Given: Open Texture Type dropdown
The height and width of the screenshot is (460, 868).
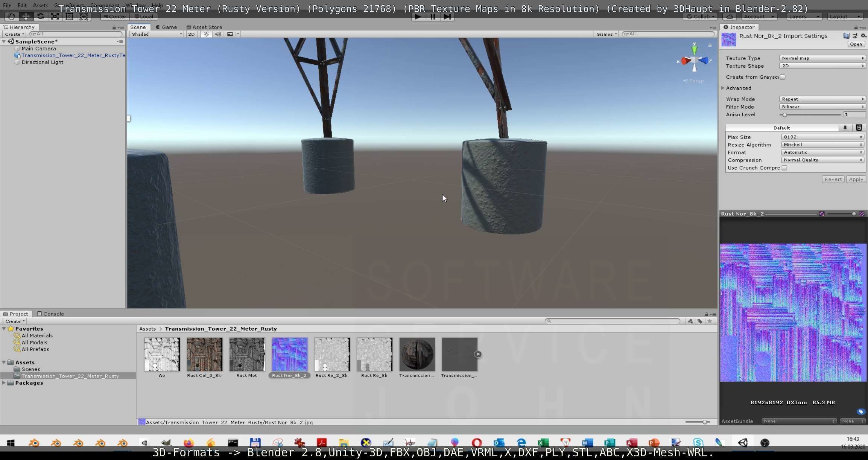Looking at the screenshot, I should click(x=822, y=58).
